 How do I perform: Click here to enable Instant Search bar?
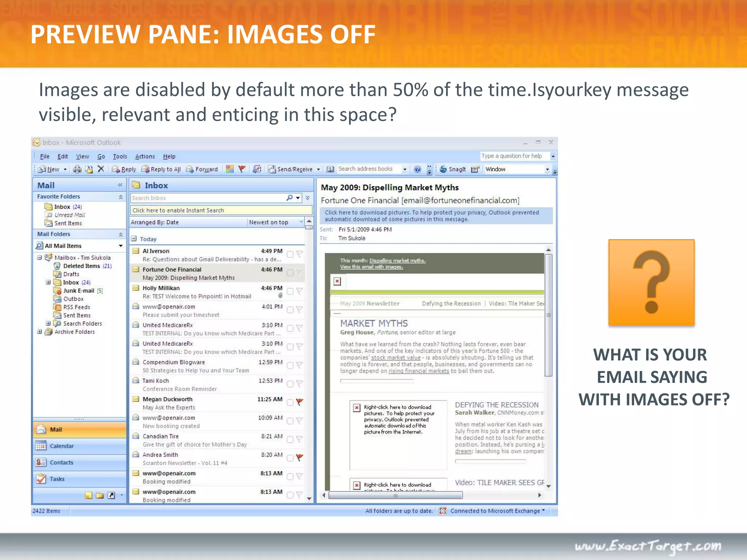[221, 210]
